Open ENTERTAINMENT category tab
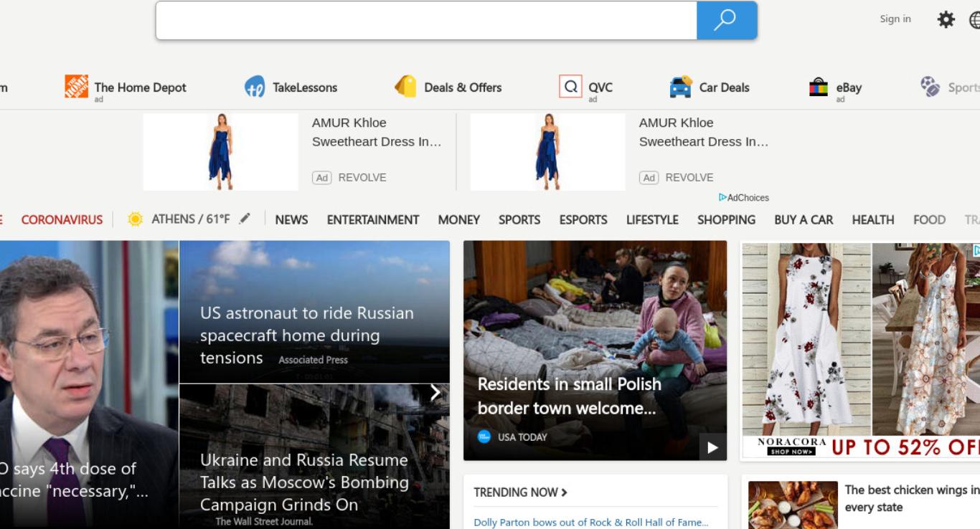 coord(373,220)
